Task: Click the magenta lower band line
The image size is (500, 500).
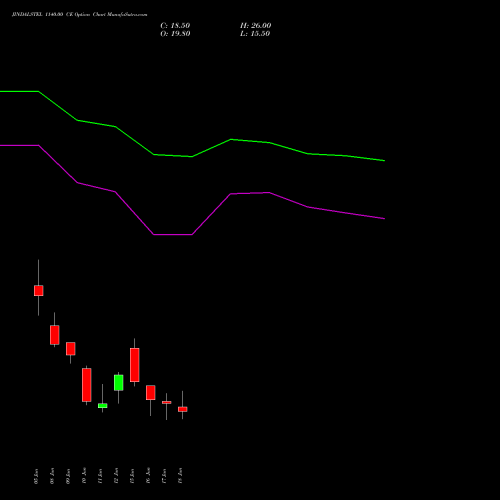Action: click(x=192, y=234)
